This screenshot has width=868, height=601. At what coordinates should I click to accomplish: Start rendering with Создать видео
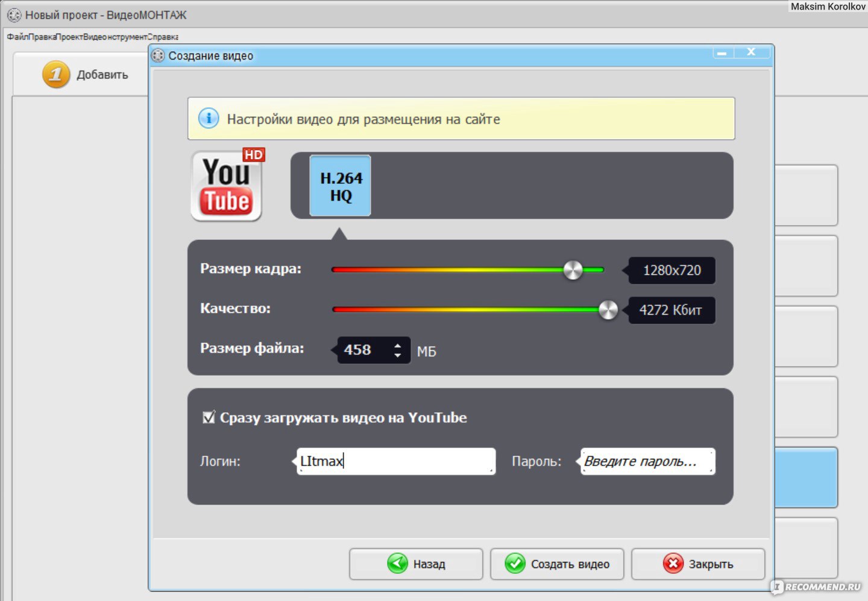(x=557, y=564)
